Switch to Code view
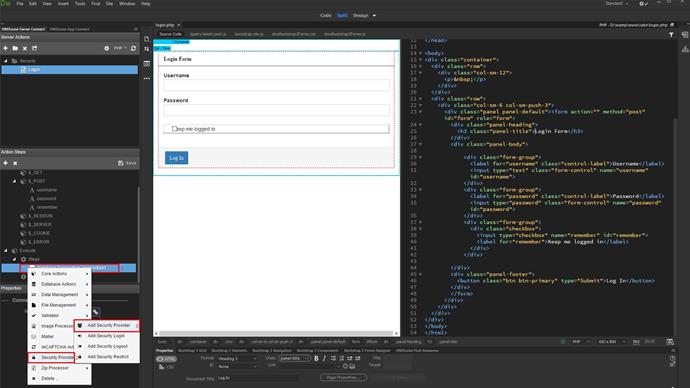The height and width of the screenshot is (388, 690). pos(326,15)
